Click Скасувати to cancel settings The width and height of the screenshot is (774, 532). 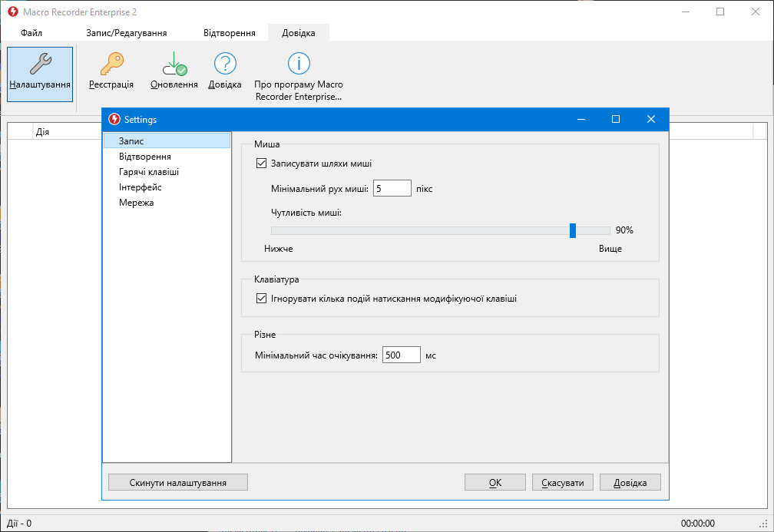coord(563,483)
